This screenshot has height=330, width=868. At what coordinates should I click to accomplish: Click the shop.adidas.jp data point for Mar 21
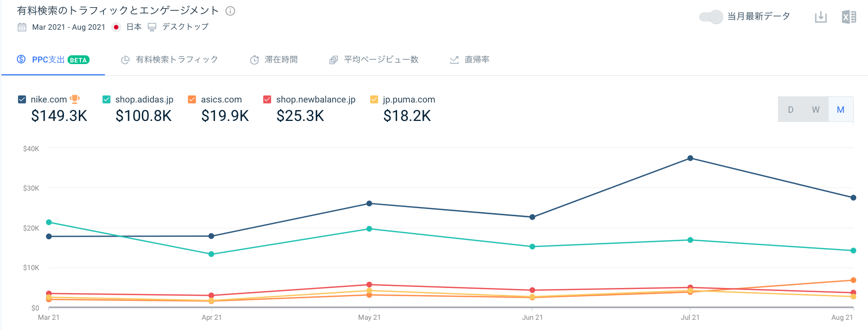tap(49, 222)
